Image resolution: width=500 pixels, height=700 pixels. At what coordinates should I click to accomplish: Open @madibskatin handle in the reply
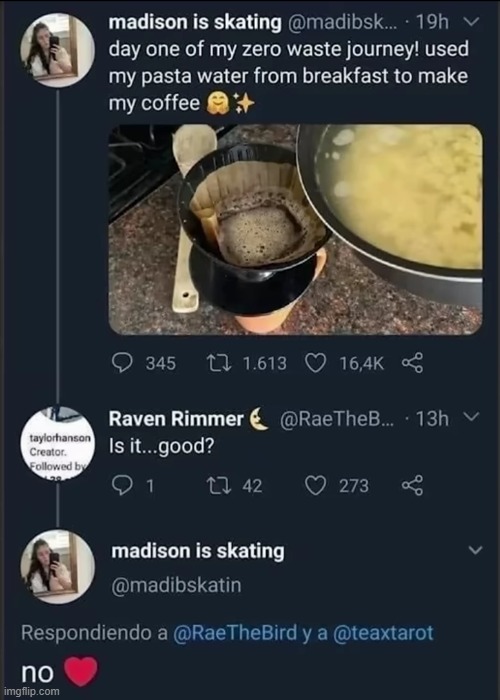(x=176, y=585)
